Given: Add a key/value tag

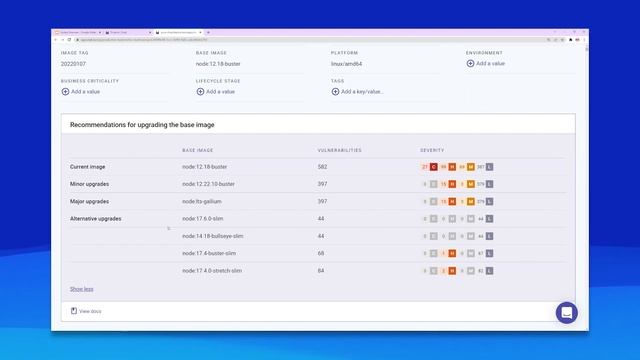Looking at the screenshot, I should tap(358, 92).
